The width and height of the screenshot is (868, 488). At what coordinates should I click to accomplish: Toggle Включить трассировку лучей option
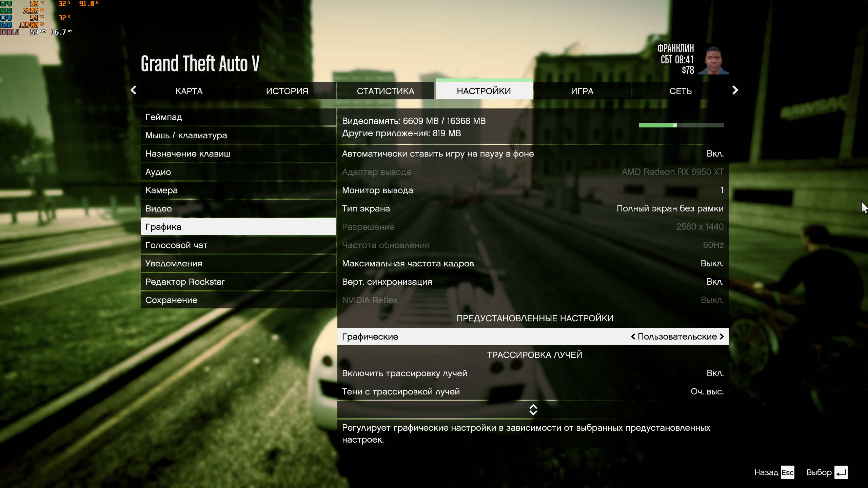[533, 373]
